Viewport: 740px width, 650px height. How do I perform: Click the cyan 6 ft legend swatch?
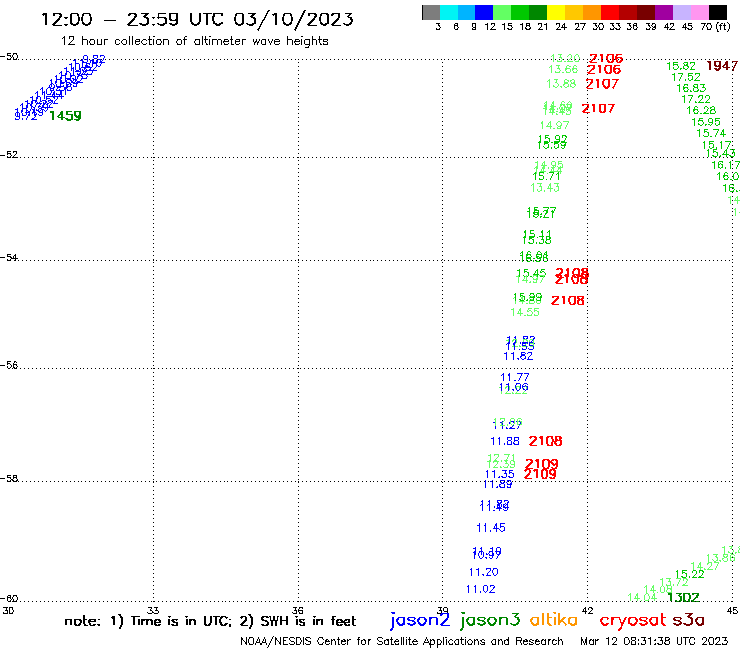(x=449, y=12)
